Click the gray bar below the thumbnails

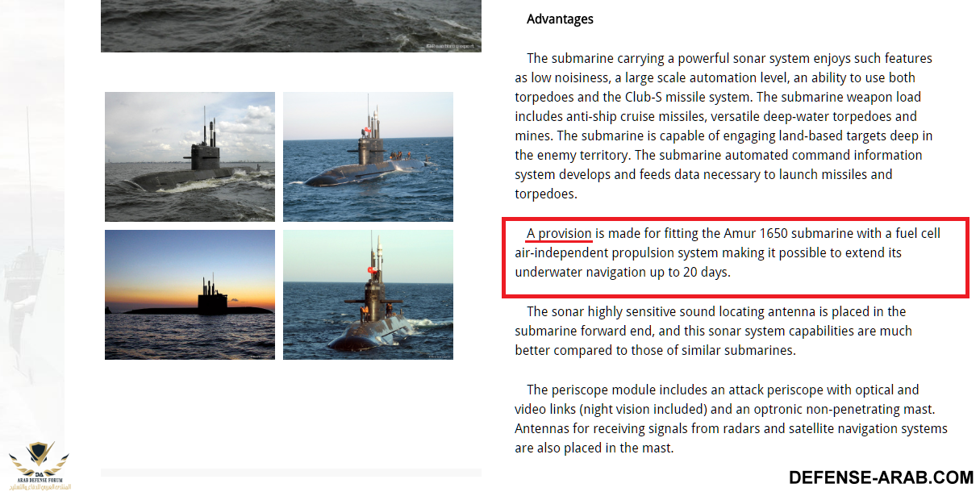pos(291,472)
